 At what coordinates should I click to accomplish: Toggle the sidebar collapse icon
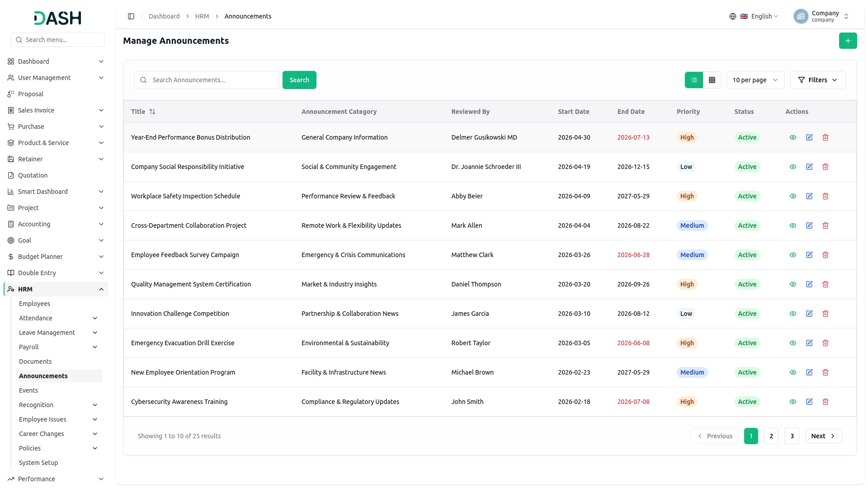131,16
